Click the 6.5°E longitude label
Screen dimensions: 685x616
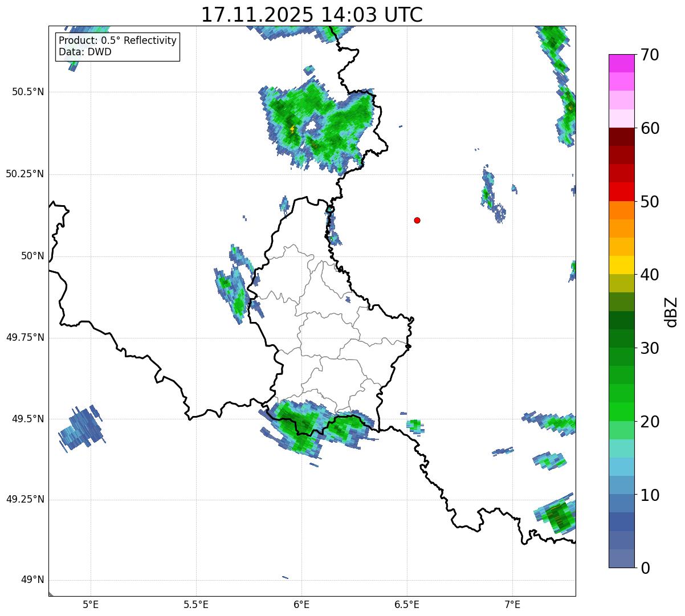pyautogui.click(x=407, y=604)
